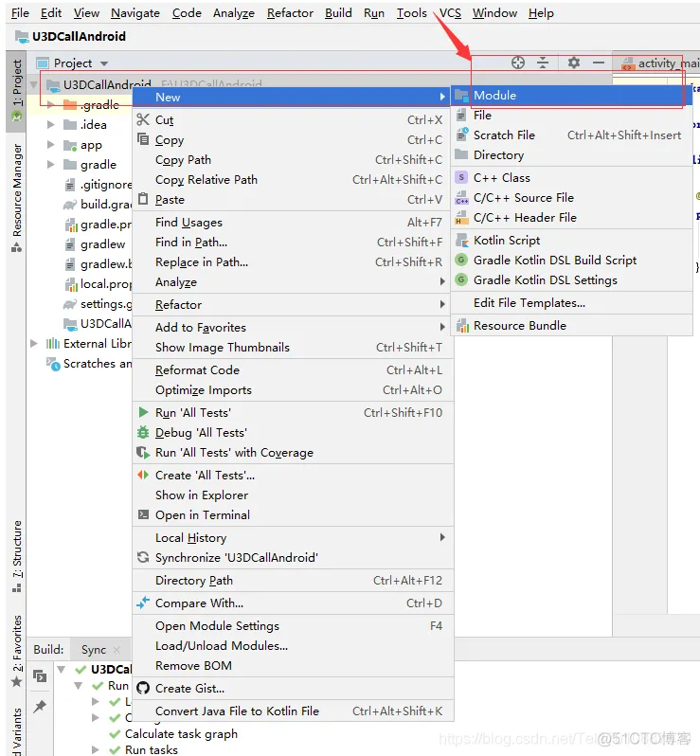Open the Refactor submenu arrow in context menu
700x756 pixels.
pyautogui.click(x=442, y=304)
